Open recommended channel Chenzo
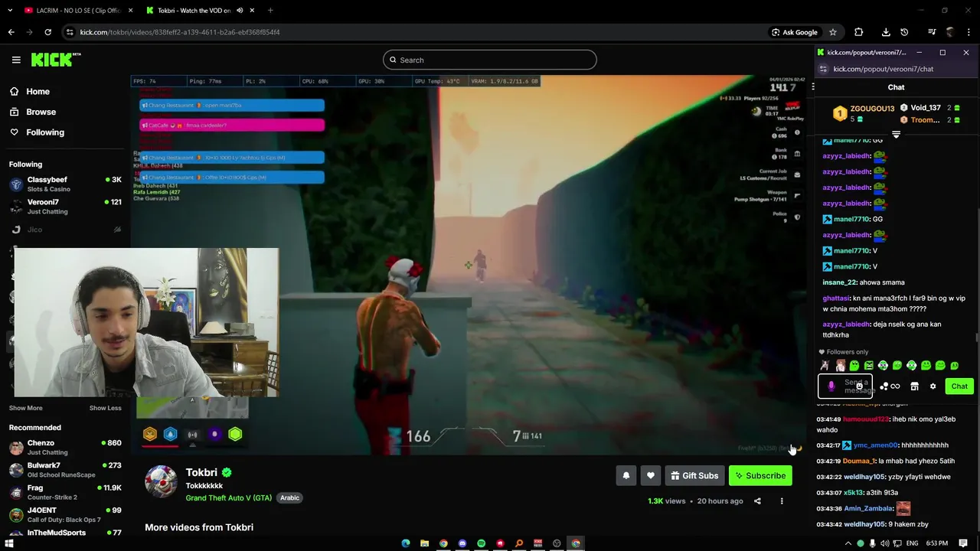Viewport: 980px width, 551px height. pyautogui.click(x=65, y=447)
